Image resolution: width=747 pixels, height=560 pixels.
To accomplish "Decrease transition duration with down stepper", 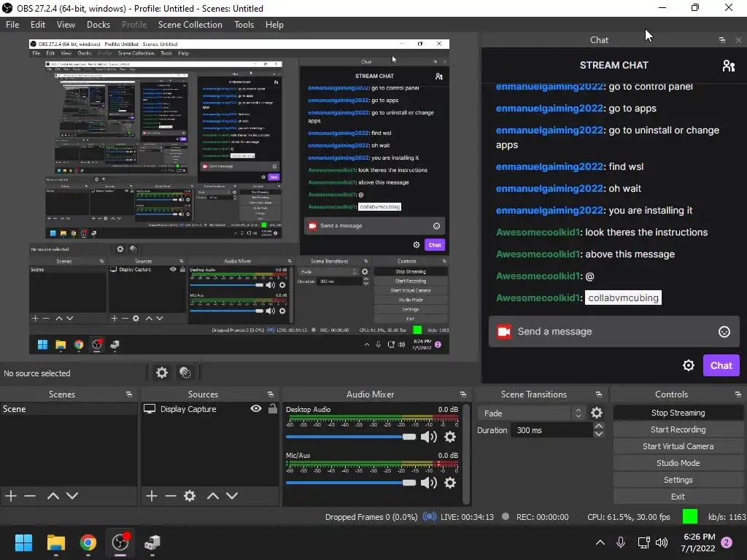I will 599,434.
